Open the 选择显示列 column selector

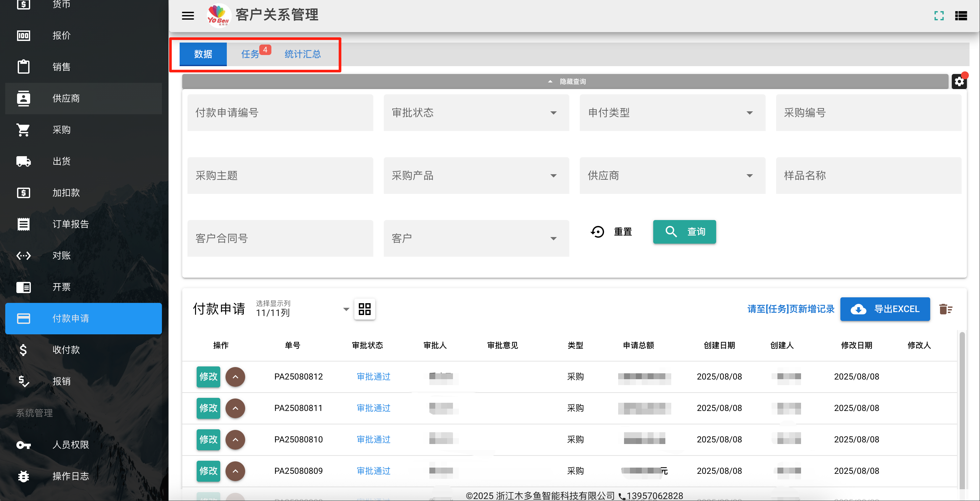coord(302,309)
